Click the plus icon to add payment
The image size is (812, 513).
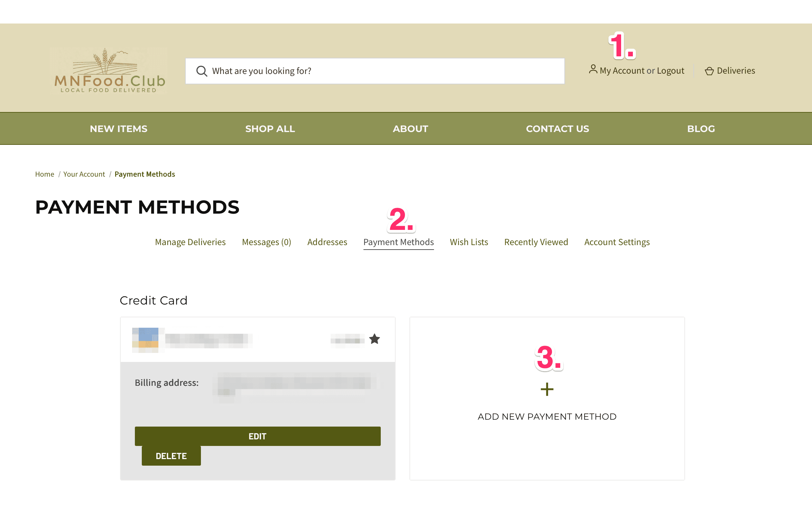(547, 389)
